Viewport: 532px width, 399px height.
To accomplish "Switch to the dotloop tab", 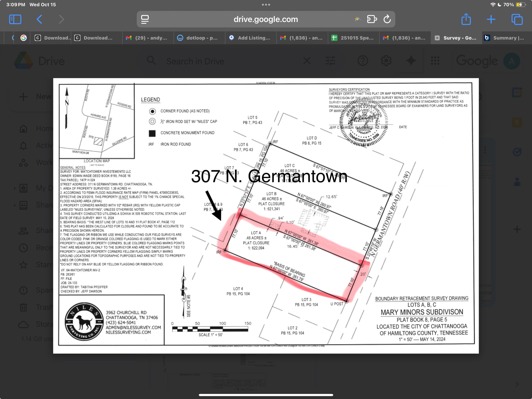I will [x=199, y=38].
